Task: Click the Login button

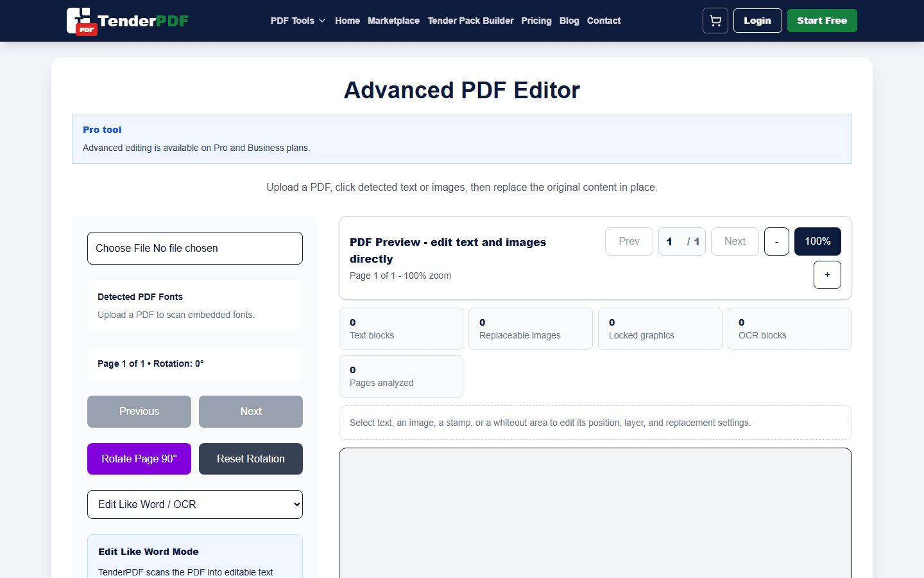Action: click(757, 21)
